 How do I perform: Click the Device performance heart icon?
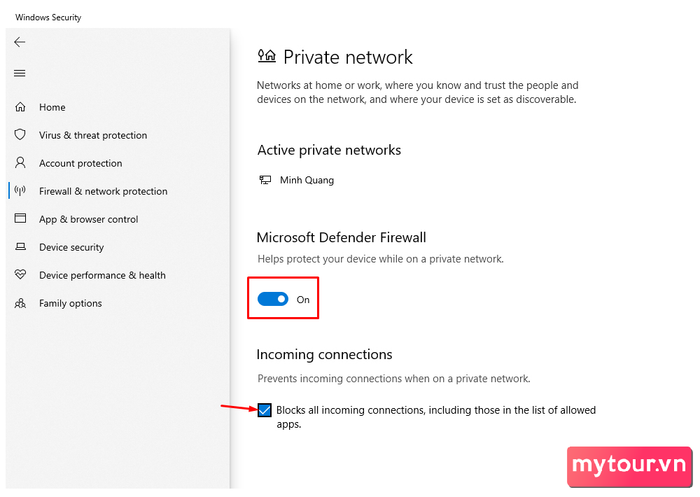[20, 275]
